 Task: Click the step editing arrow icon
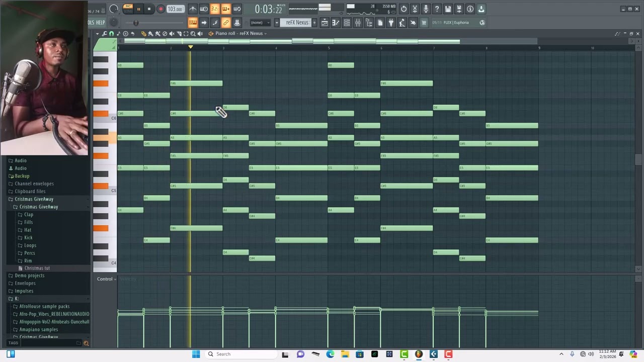[204, 23]
